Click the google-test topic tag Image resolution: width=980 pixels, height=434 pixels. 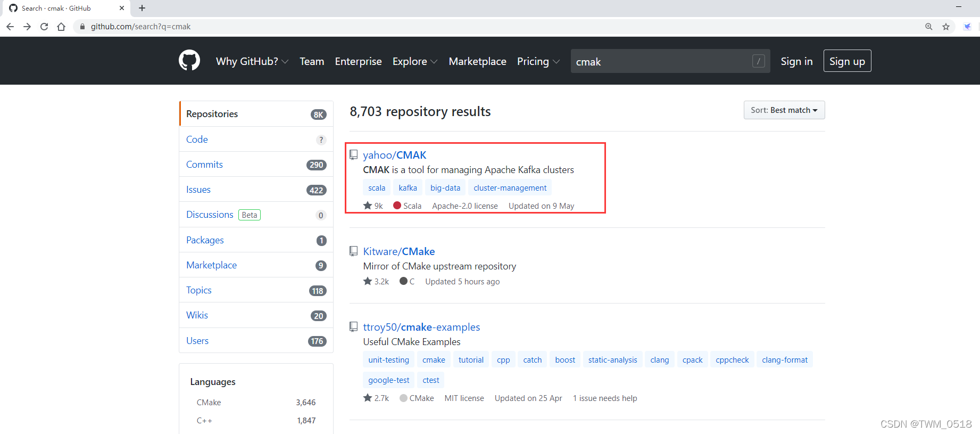pos(389,380)
